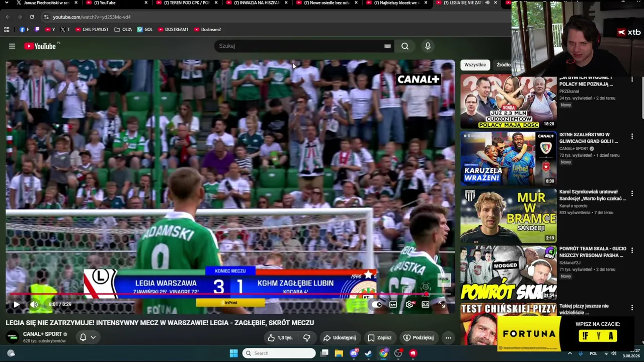The image size is (644, 362).
Task: Open notification bell options for CANAL+ SPORT
Action: (x=88, y=337)
